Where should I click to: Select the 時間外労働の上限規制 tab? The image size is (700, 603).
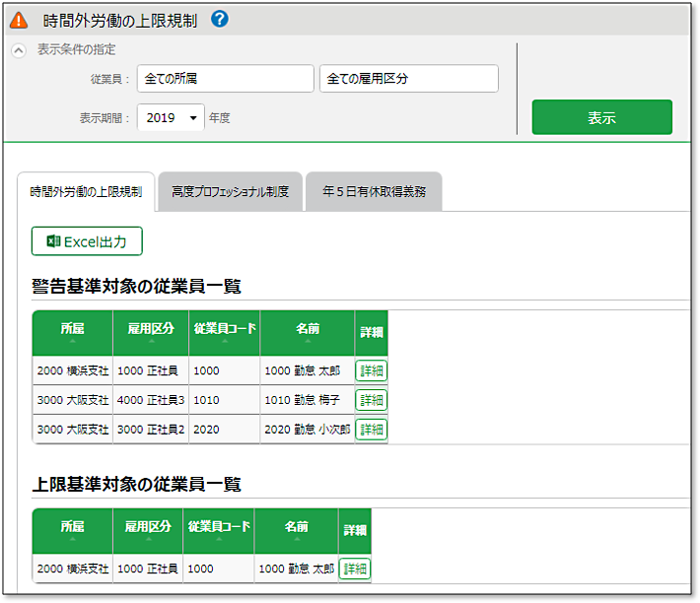(x=86, y=192)
